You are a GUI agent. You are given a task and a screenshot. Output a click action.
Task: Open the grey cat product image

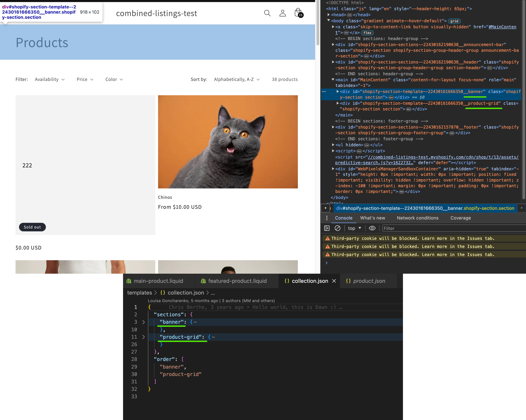click(228, 142)
